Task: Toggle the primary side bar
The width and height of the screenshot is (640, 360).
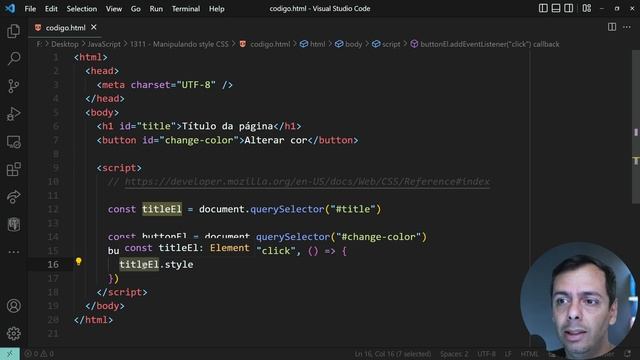Action: tap(543, 8)
